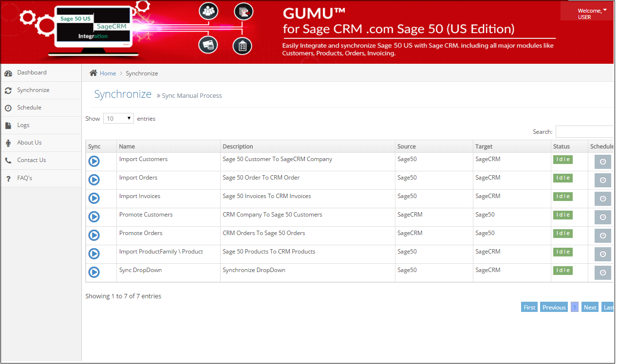Open schedule clock for Import ProductFamily row
Viewport: 618px width, 364px height.
(x=602, y=254)
